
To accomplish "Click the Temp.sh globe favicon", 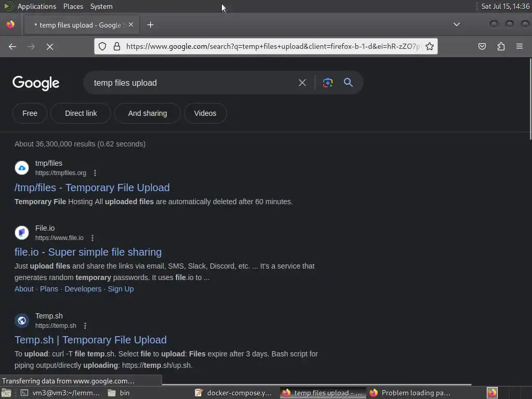I will pos(22,320).
